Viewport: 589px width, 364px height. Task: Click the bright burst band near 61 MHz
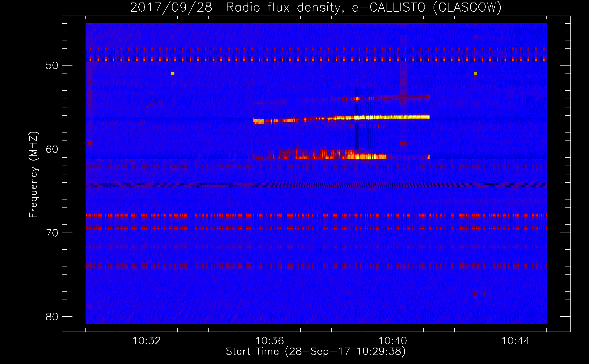(320, 155)
